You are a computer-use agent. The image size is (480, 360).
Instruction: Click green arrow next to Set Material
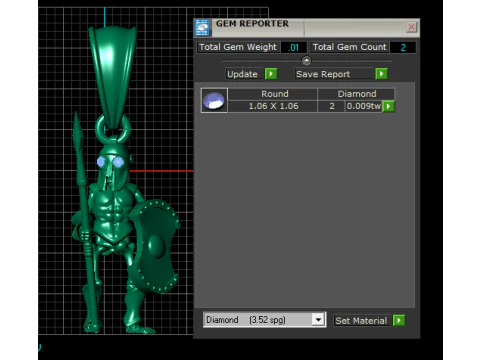click(399, 320)
